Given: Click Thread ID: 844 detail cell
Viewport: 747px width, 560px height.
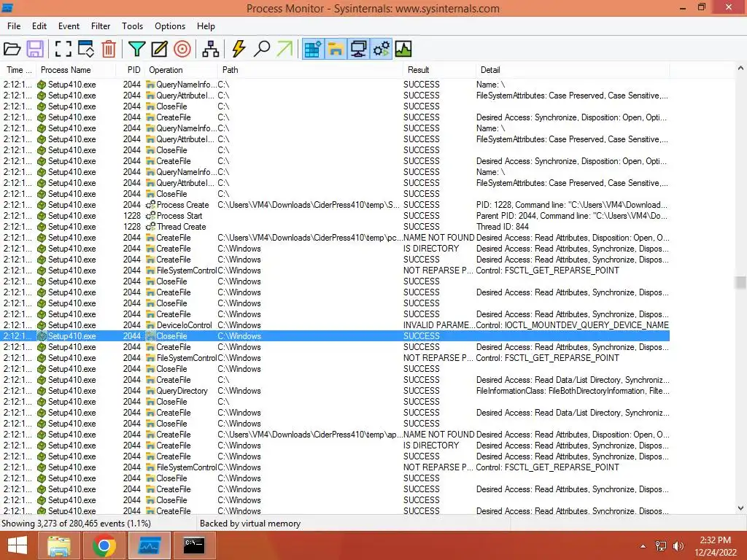Looking at the screenshot, I should 502,227.
